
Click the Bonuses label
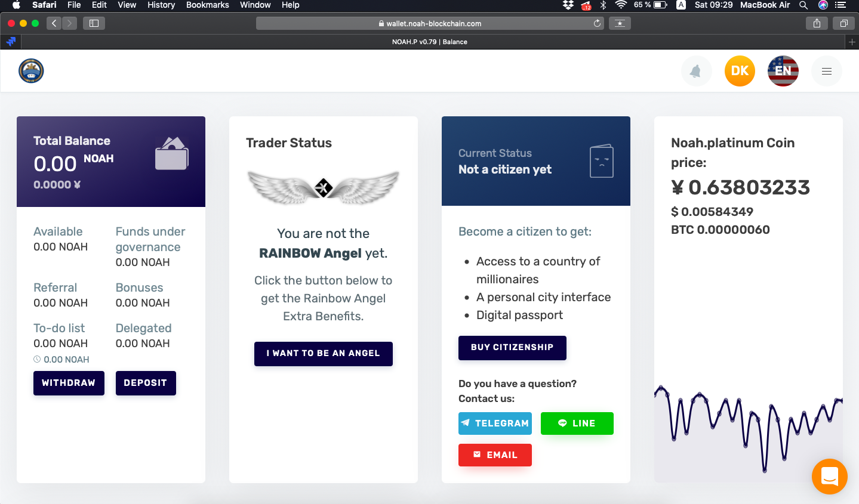(x=139, y=287)
